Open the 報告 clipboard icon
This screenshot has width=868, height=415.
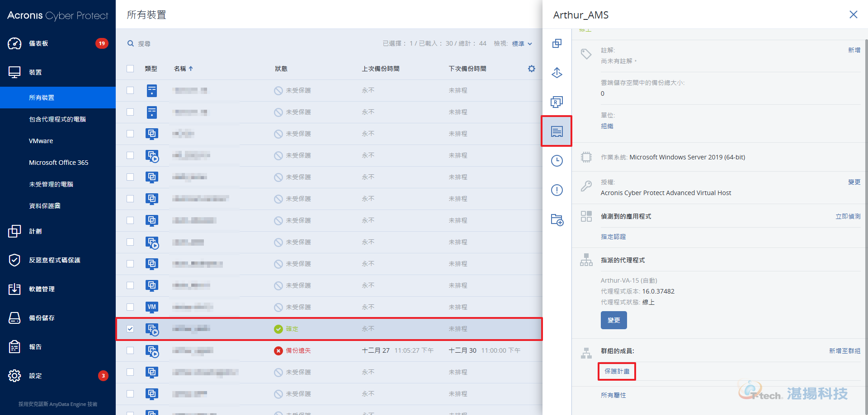(x=14, y=347)
